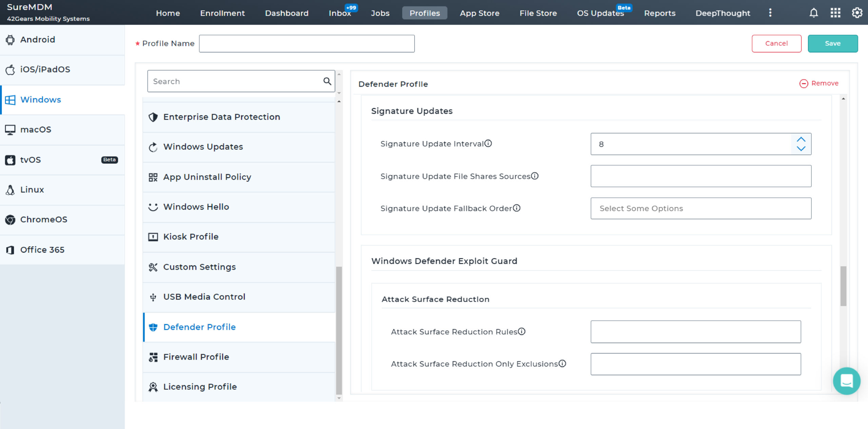
Task: Select Office 365 platform
Action: click(62, 250)
